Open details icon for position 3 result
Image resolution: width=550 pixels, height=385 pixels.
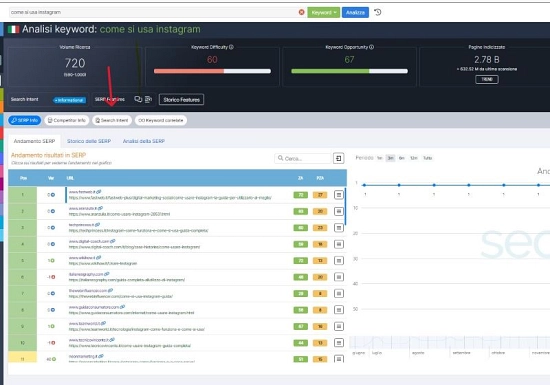point(338,228)
